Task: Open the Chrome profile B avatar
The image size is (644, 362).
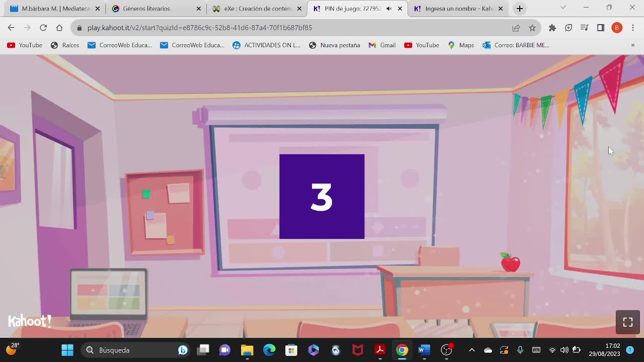Action: tap(617, 28)
